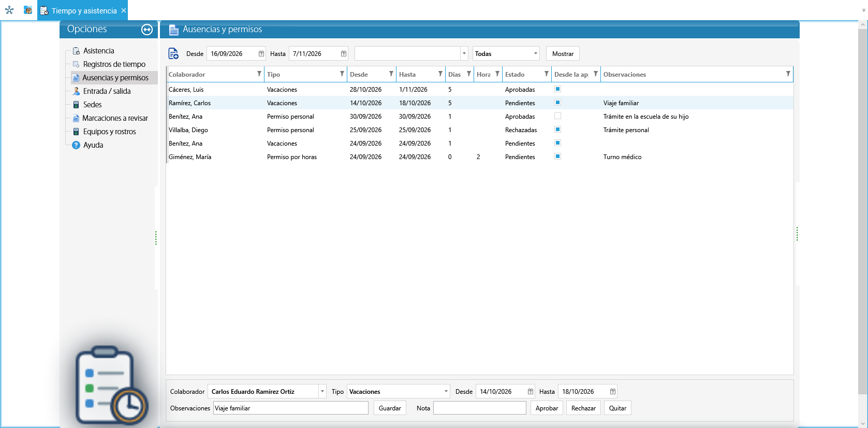868x428 pixels.
Task: Open Equipos y rostros section
Action: [109, 132]
